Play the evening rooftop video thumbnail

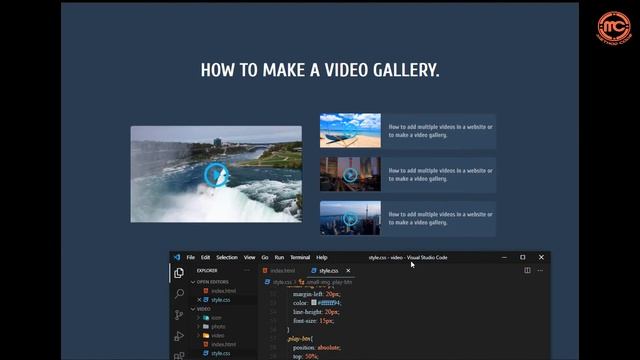click(350, 175)
